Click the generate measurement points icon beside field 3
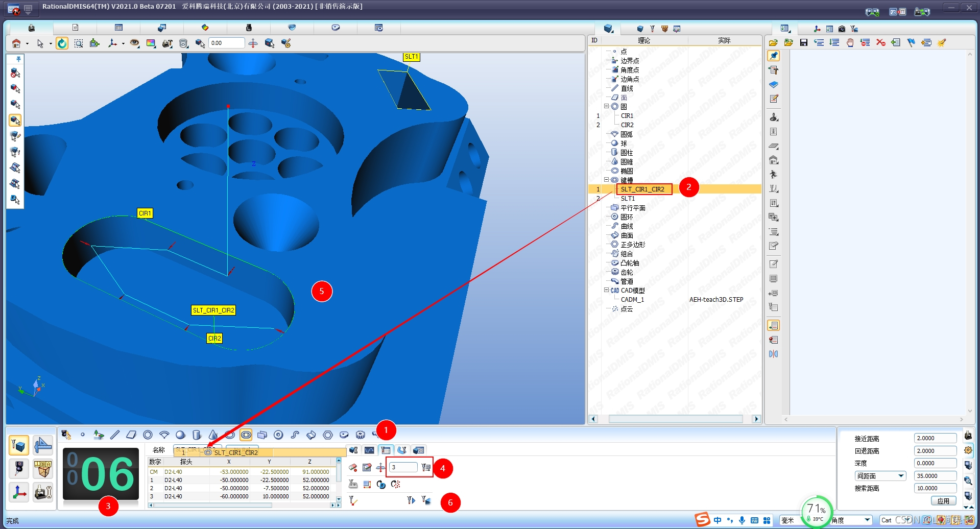The width and height of the screenshot is (980, 529). click(426, 468)
